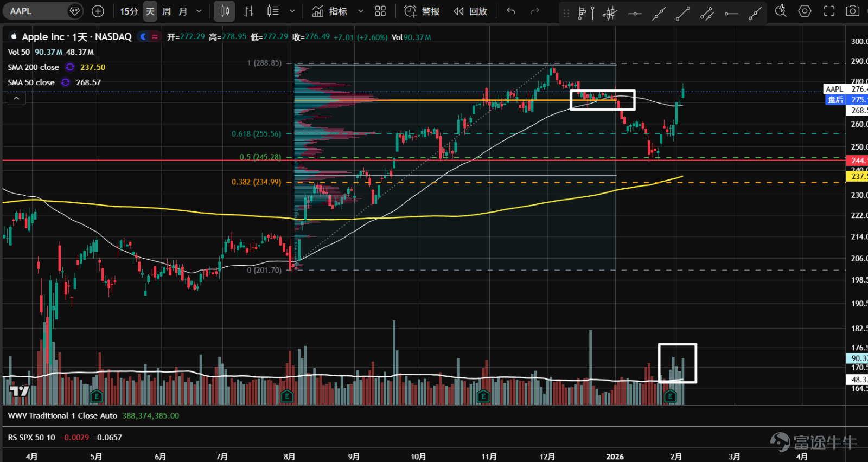Image resolution: width=868 pixels, height=462 pixels.
Task: Click the Apple Inc symbol title in legend
Action: click(x=76, y=37)
